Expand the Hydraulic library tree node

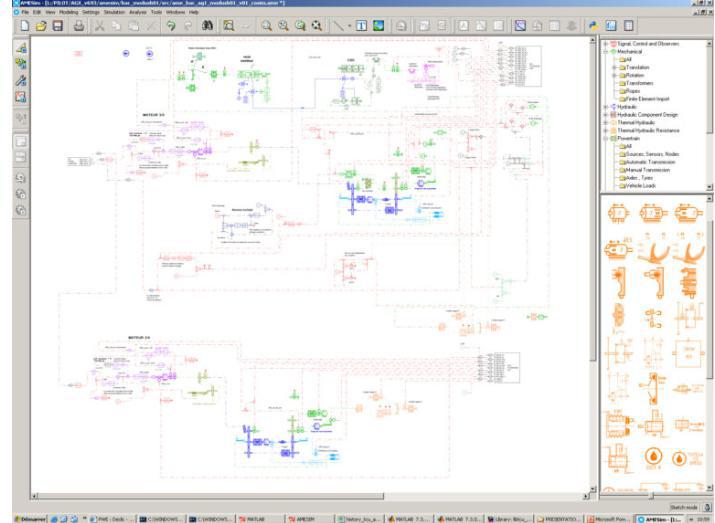coord(606,107)
